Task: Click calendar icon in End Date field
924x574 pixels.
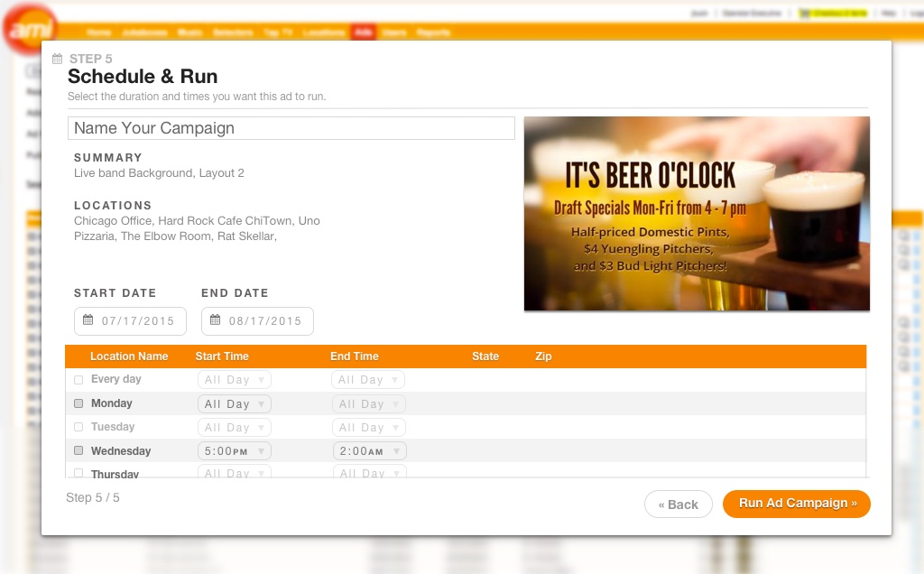Action: coord(215,320)
